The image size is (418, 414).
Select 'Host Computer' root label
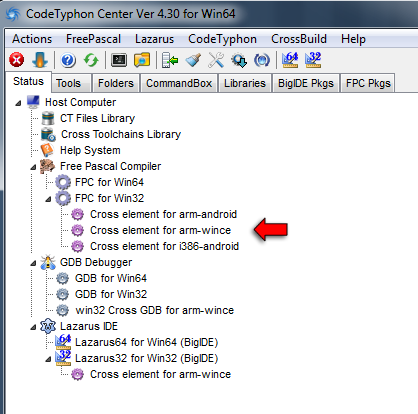(80, 102)
